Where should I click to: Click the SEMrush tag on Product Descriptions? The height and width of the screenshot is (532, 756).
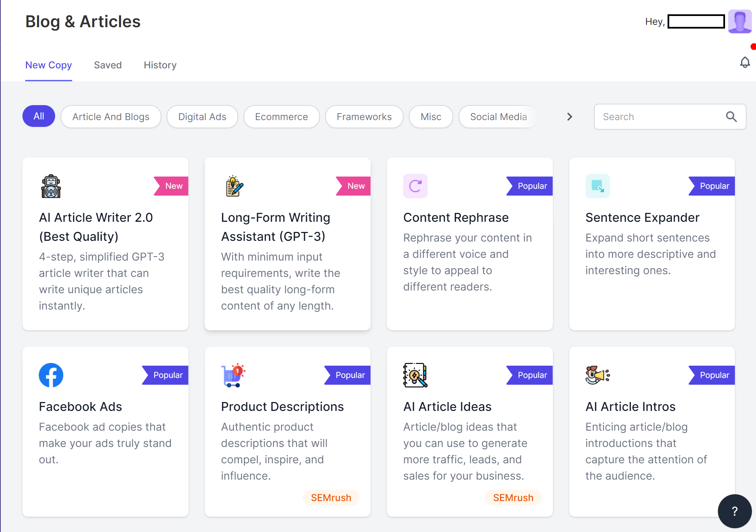[331, 498]
